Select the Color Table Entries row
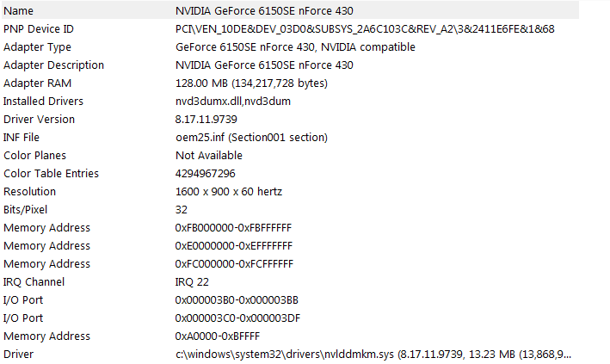Image resolution: width=610 pixels, height=364 pixels. 290,174
